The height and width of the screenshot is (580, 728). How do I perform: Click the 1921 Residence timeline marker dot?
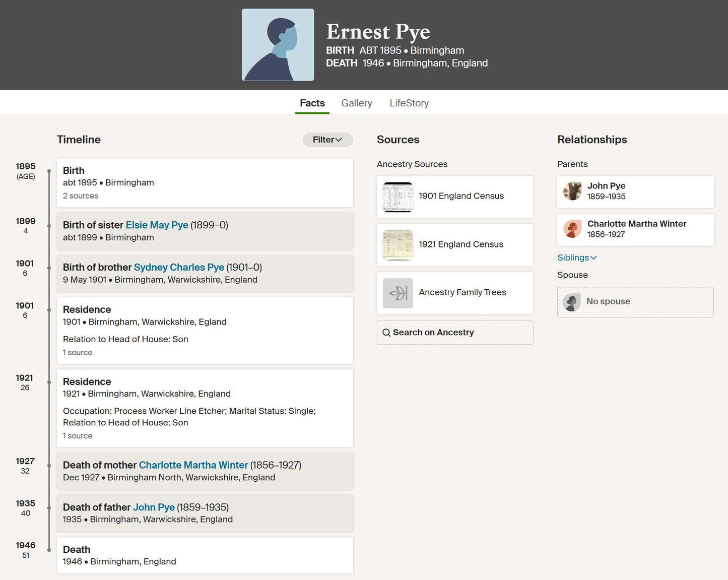49,382
